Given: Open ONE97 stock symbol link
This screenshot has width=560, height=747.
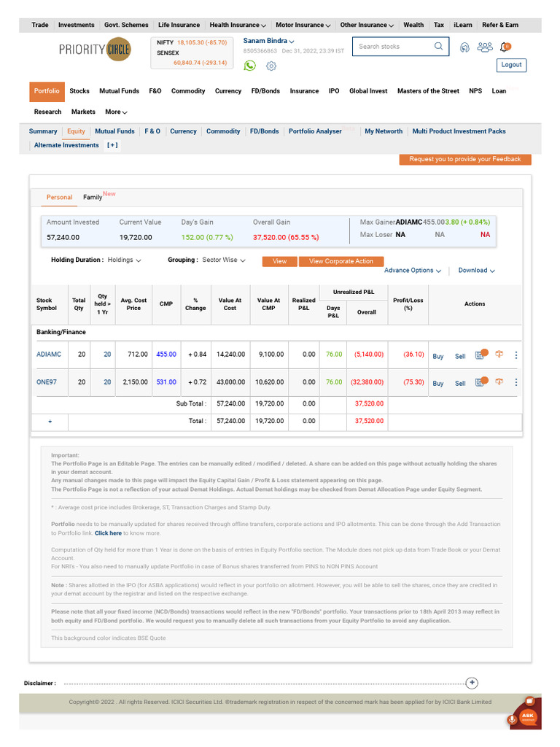Looking at the screenshot, I should pos(46,382).
